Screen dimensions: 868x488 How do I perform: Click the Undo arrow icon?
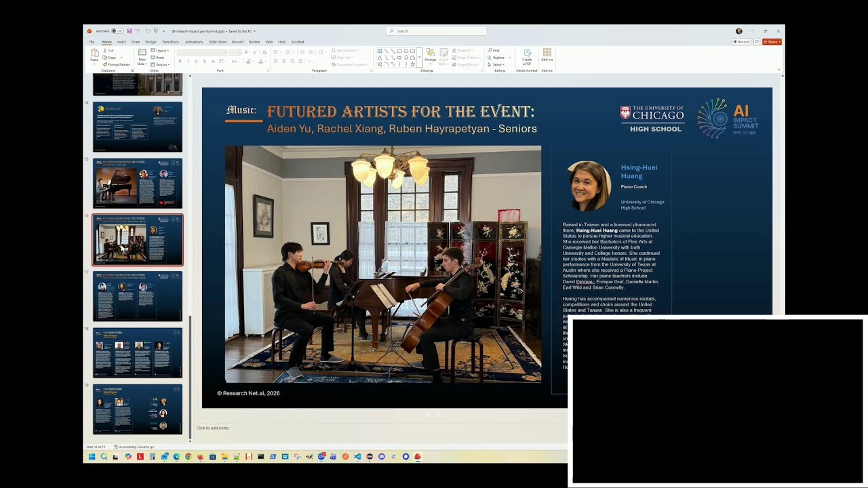[138, 30]
